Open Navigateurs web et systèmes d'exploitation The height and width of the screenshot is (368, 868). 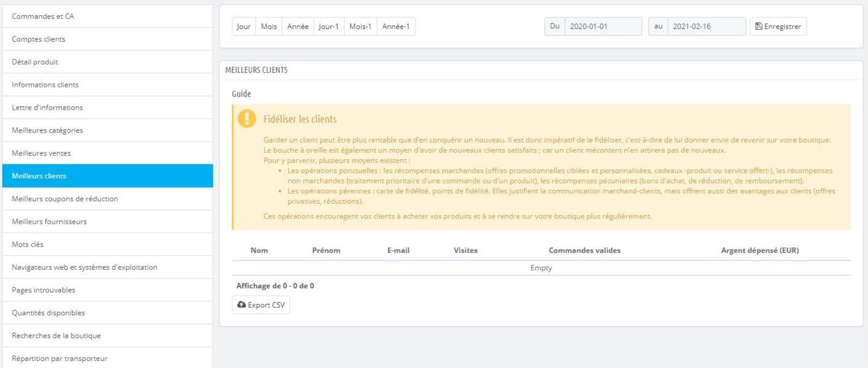point(108,268)
